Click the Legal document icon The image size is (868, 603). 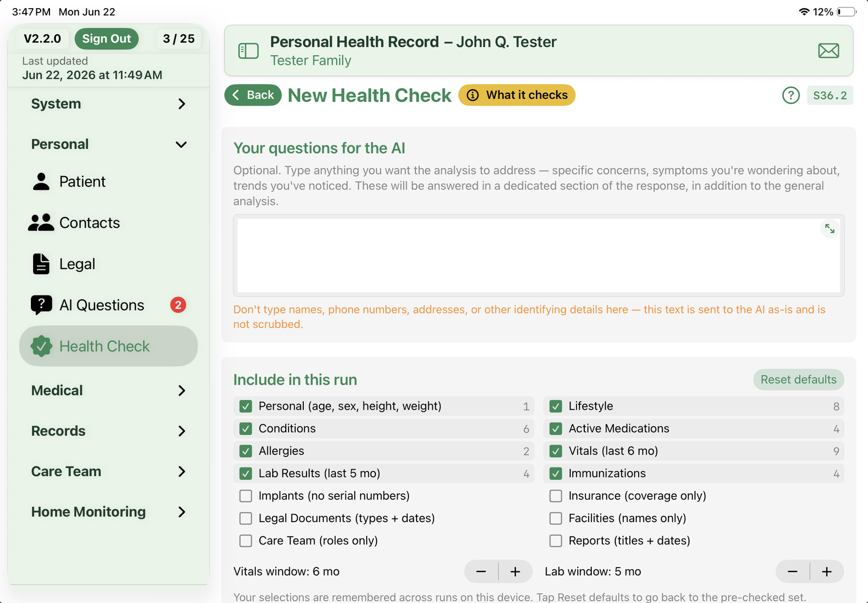point(41,264)
